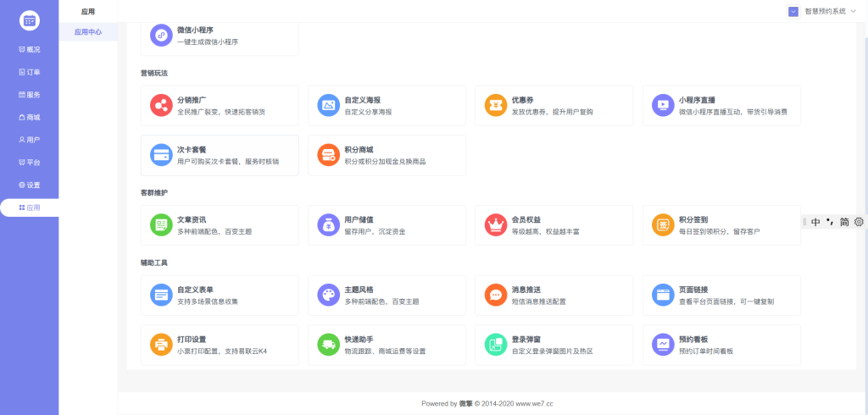This screenshot has height=415, width=868.
Task: Click the purple app badge beside 智慧预约系统
Action: pos(793,12)
